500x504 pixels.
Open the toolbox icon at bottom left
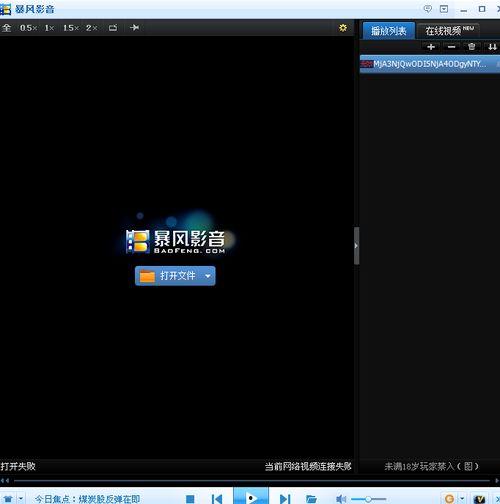coord(8,499)
